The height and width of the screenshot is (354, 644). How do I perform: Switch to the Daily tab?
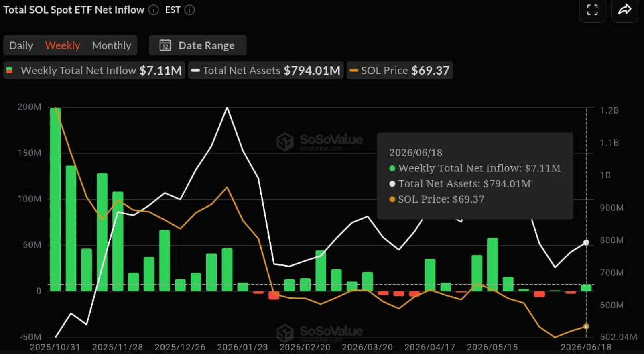(x=21, y=45)
